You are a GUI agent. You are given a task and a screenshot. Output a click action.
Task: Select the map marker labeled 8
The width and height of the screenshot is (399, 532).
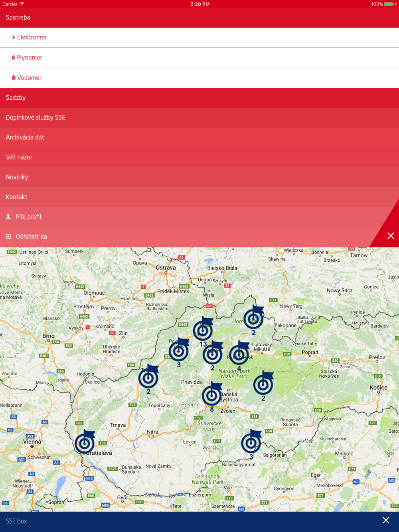click(x=211, y=395)
